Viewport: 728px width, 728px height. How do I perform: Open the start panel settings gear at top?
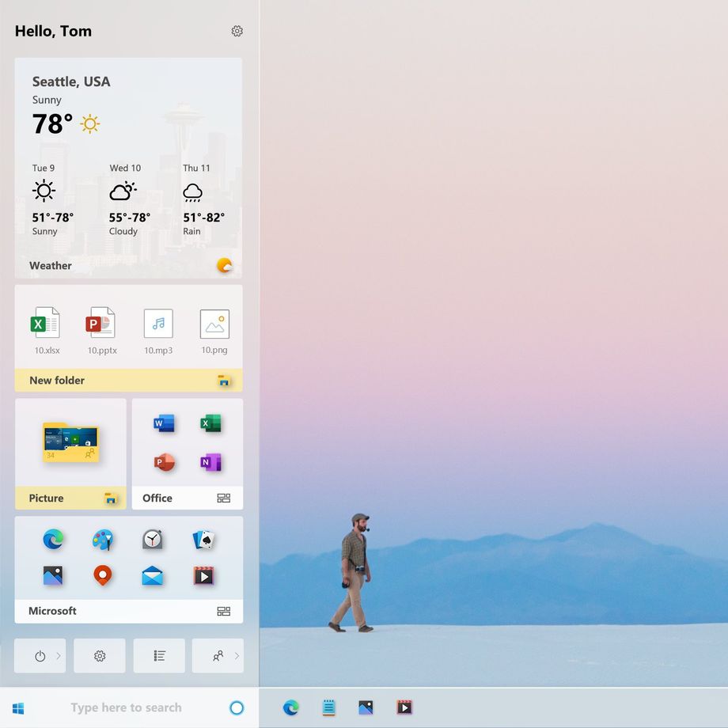(237, 31)
